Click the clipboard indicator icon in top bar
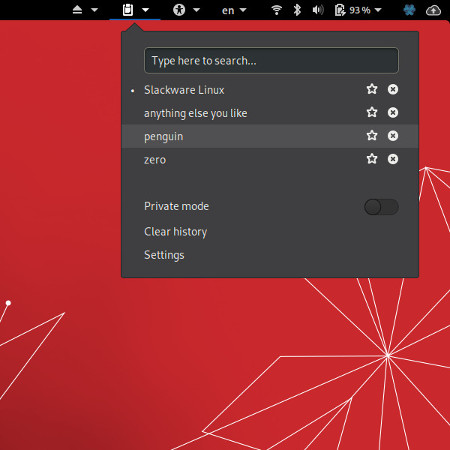Screen dimensions: 450x450 pos(128,10)
